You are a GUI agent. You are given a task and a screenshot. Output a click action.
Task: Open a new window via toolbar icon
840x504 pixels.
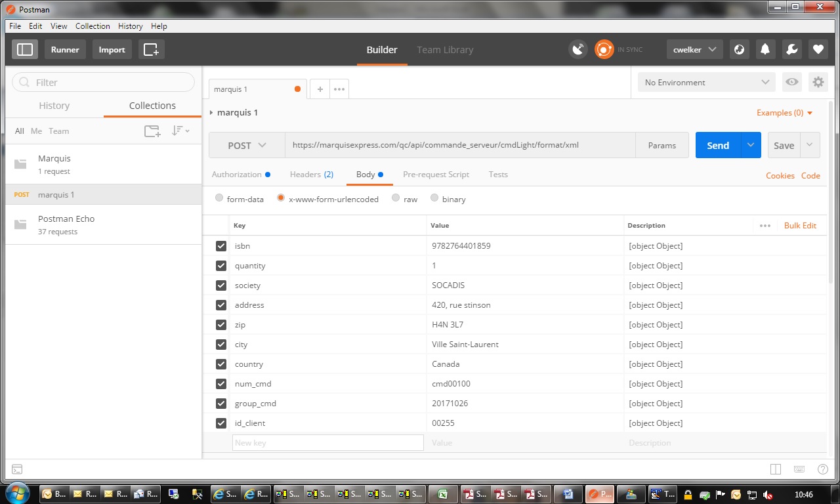point(152,49)
